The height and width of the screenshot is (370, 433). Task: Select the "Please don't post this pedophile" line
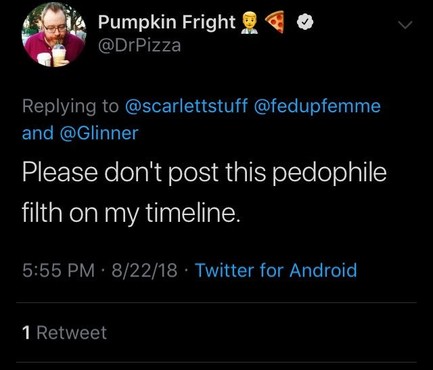coord(204,173)
